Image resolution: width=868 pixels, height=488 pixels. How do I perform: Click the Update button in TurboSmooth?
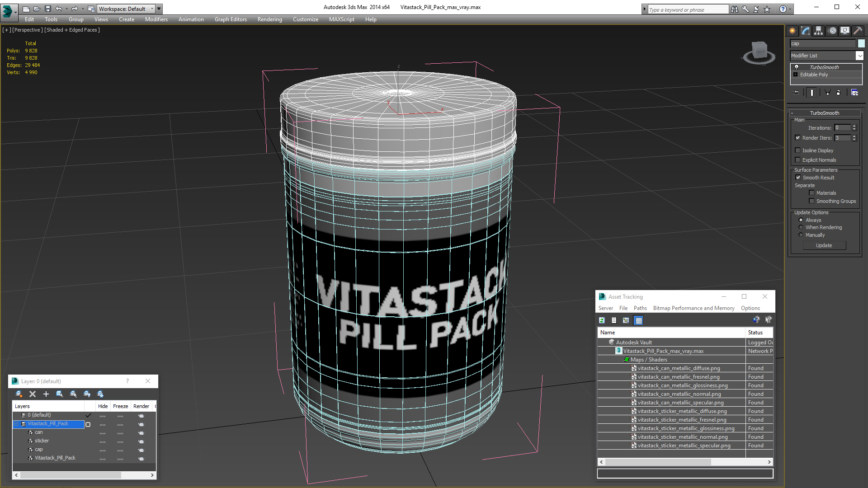click(x=824, y=245)
